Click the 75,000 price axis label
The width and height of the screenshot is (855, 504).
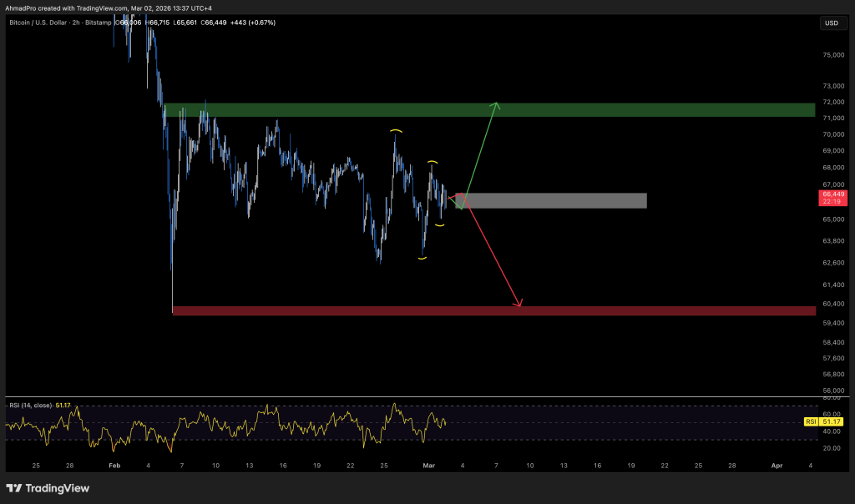(x=832, y=55)
